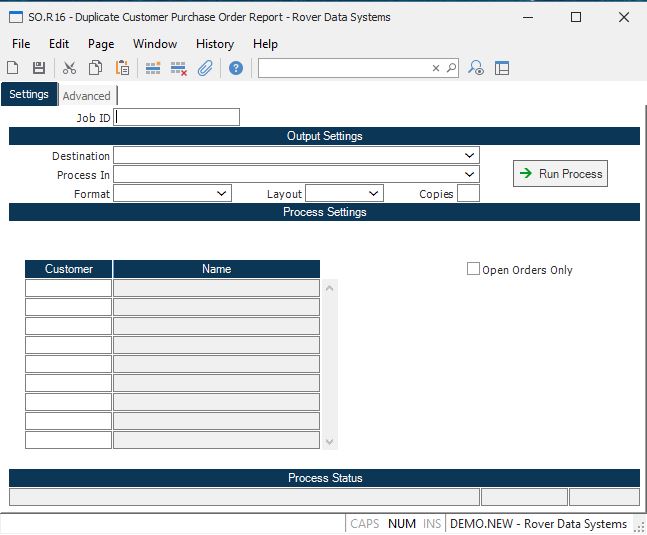Click the Cut scissors icon
This screenshot has height=535, width=647.
69,68
